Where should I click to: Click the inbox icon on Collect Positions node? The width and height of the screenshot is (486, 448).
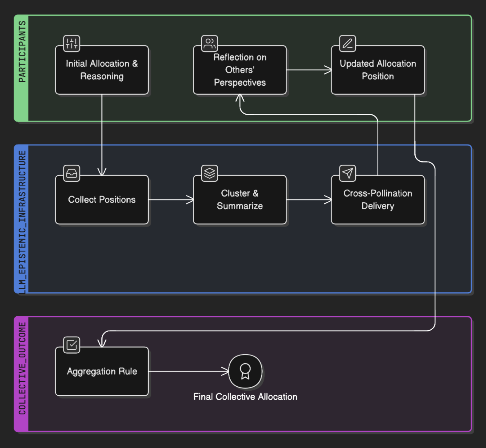(x=72, y=173)
